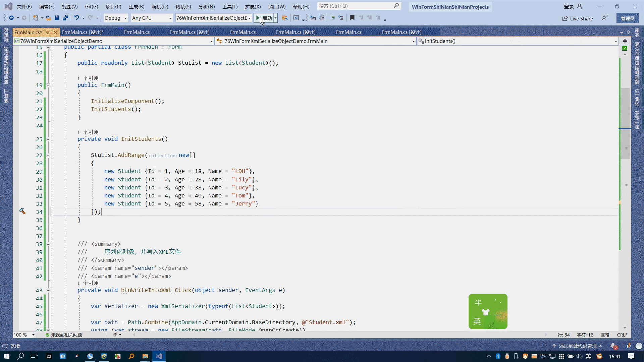This screenshot has height=362, width=644.
Task: Click the screwdriver quick actions icon at line 34
Action: [x=22, y=211]
